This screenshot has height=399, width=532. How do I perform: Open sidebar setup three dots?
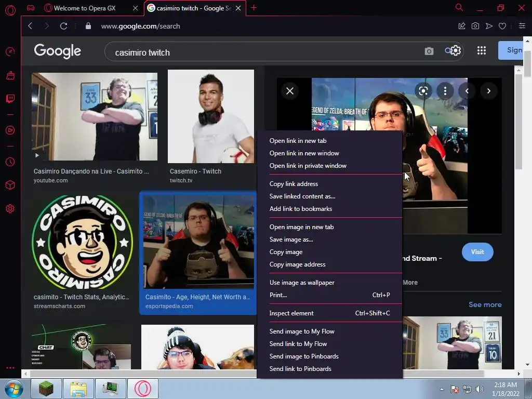[10, 368]
